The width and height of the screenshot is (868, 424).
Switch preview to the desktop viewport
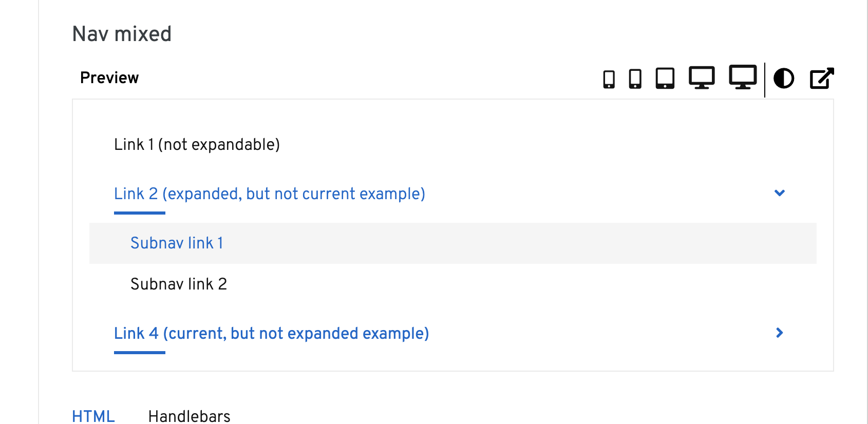[x=701, y=78]
